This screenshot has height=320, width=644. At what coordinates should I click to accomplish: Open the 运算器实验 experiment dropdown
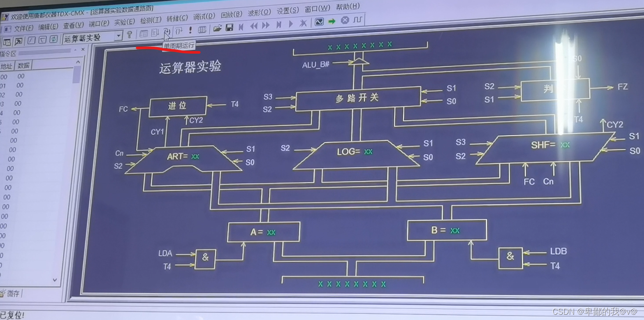coord(119,36)
